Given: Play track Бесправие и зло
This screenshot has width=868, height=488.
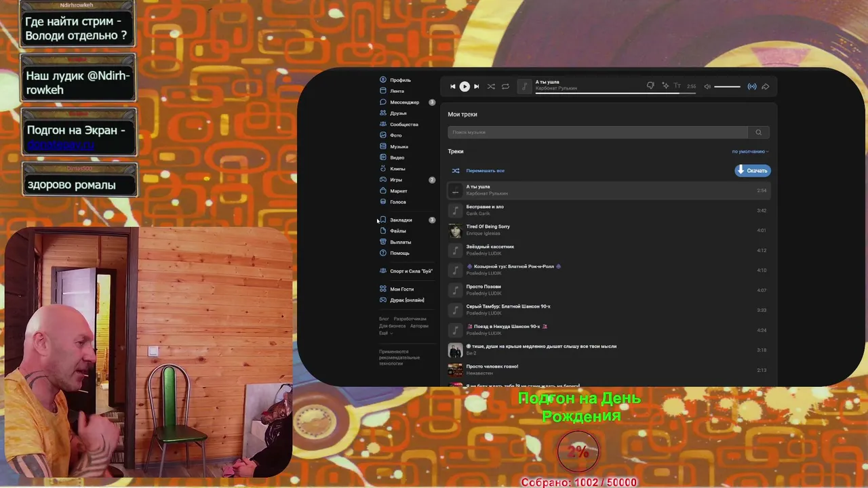Looking at the screenshot, I should click(x=609, y=210).
